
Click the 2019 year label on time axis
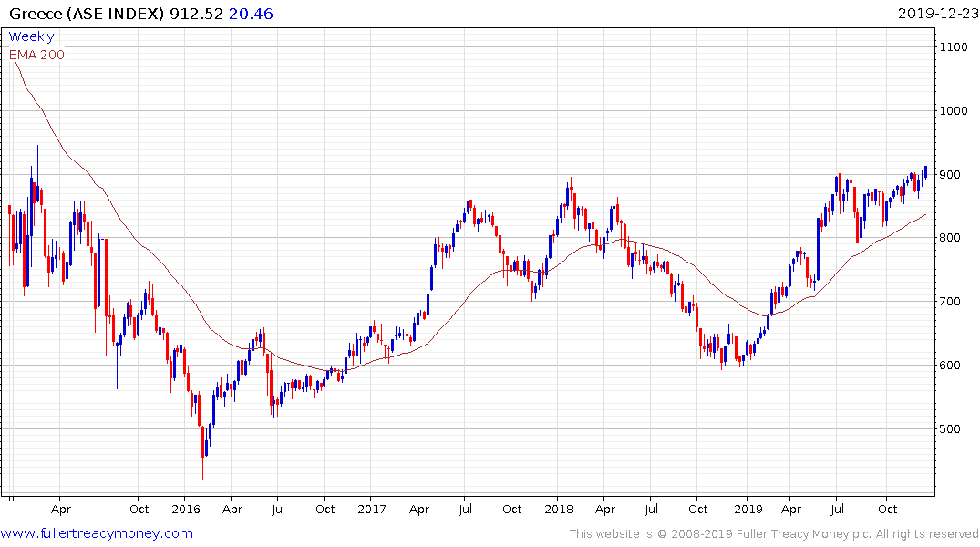click(x=748, y=510)
